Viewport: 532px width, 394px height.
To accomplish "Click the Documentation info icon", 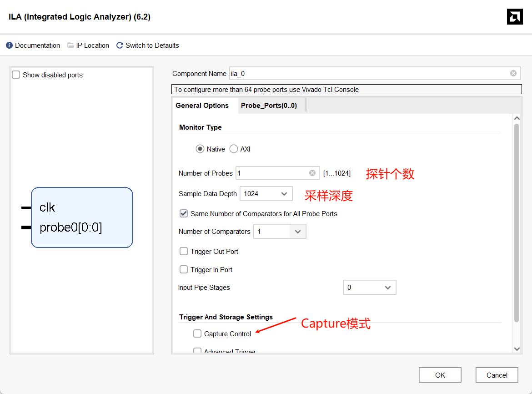I will click(9, 45).
